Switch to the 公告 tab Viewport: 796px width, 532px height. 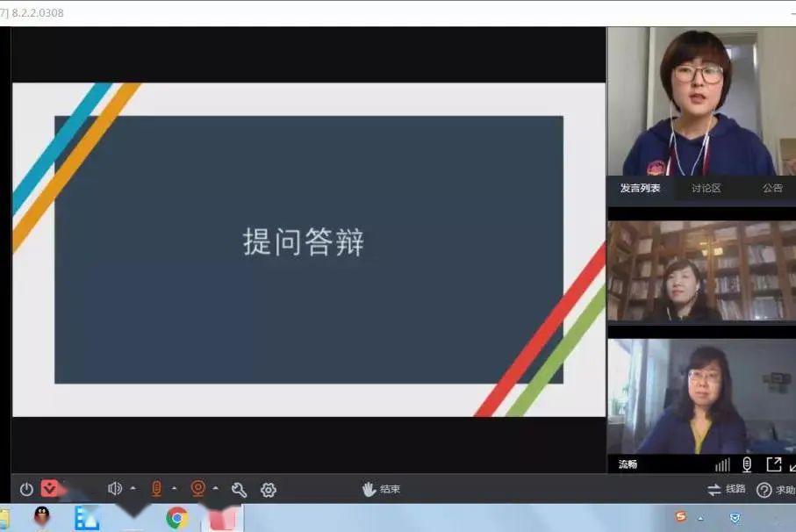(x=772, y=189)
